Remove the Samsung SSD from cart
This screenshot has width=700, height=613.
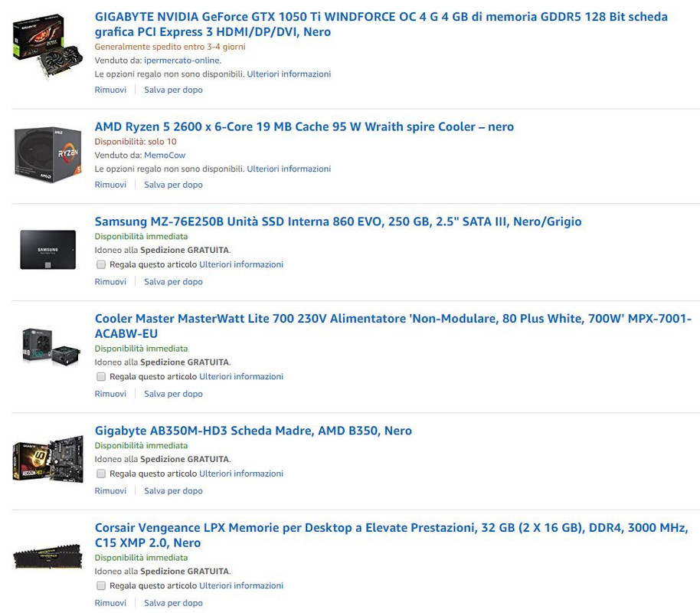click(x=110, y=281)
